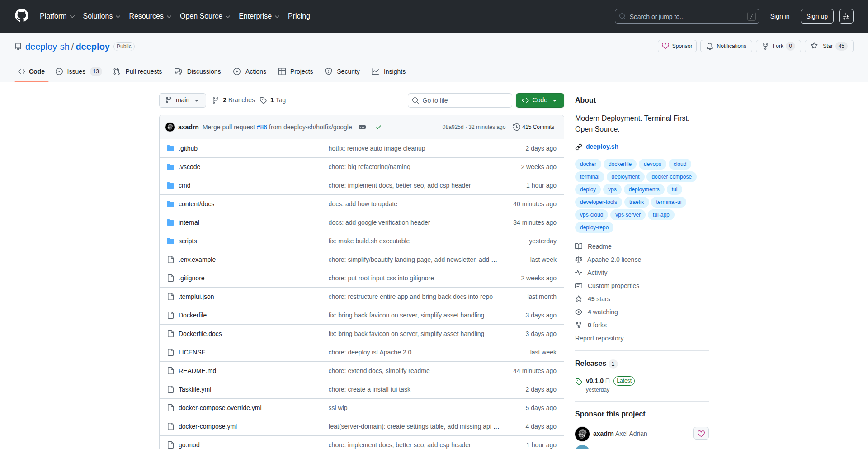
Task: Open the Enterprise dropdown menu
Action: [x=259, y=16]
